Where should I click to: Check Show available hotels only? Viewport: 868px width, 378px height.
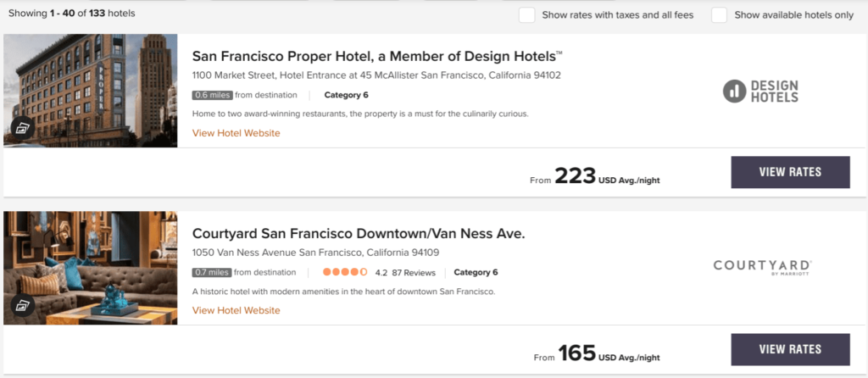pyautogui.click(x=720, y=14)
